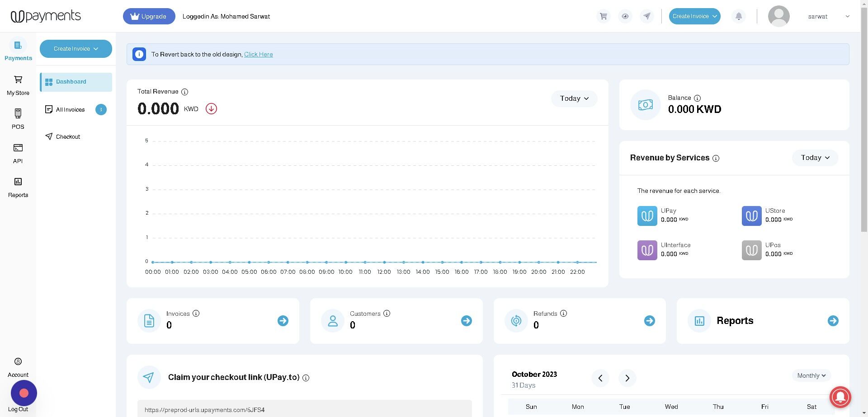The image size is (868, 417).
Task: Open Reports from the left sidebar
Action: [x=18, y=187]
